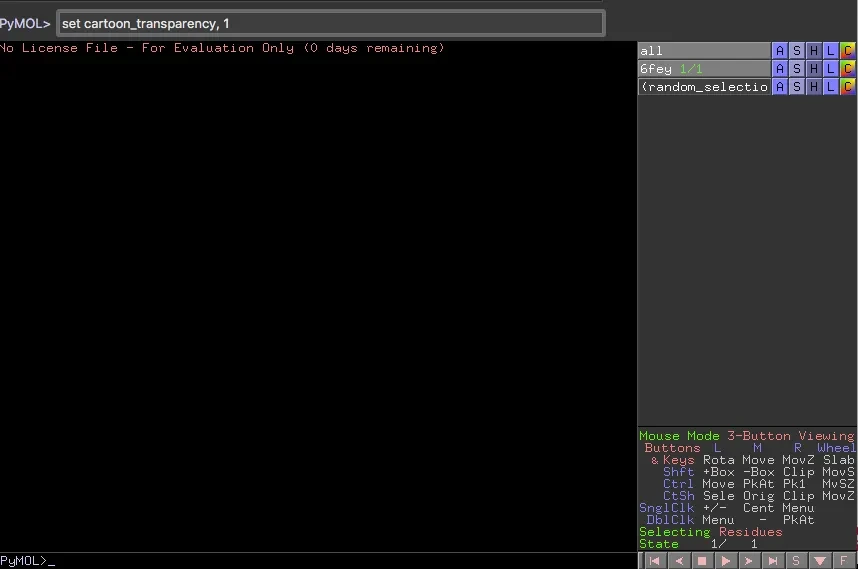Click the 'Buttons' header in the mouse panel
The height and width of the screenshot is (569, 858).
tap(672, 448)
